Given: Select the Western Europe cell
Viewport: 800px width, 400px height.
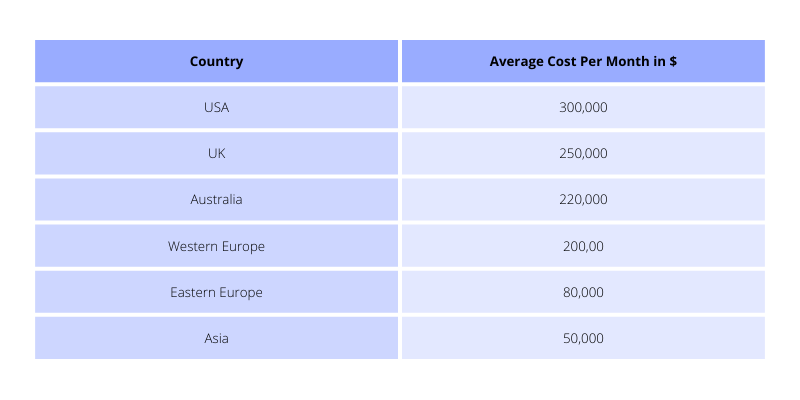Looking at the screenshot, I should pyautogui.click(x=216, y=246).
